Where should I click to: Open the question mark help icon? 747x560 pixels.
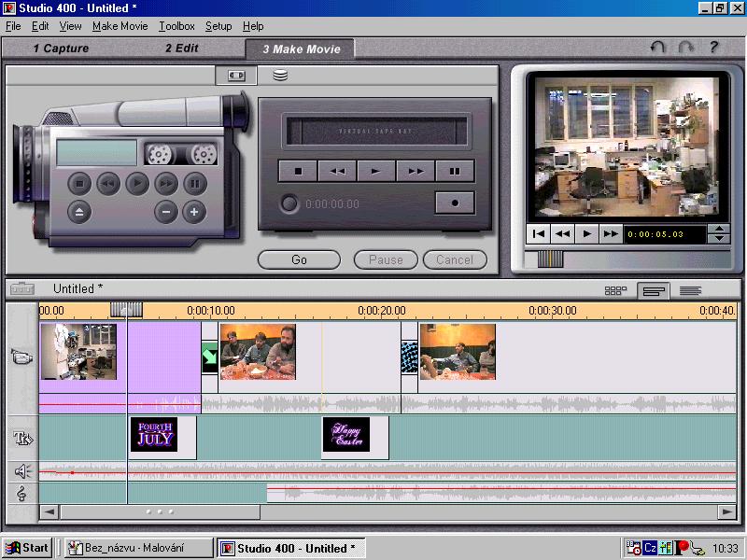tap(713, 48)
